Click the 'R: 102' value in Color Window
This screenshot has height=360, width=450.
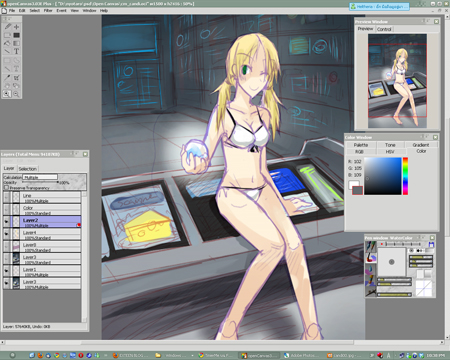coord(355,161)
